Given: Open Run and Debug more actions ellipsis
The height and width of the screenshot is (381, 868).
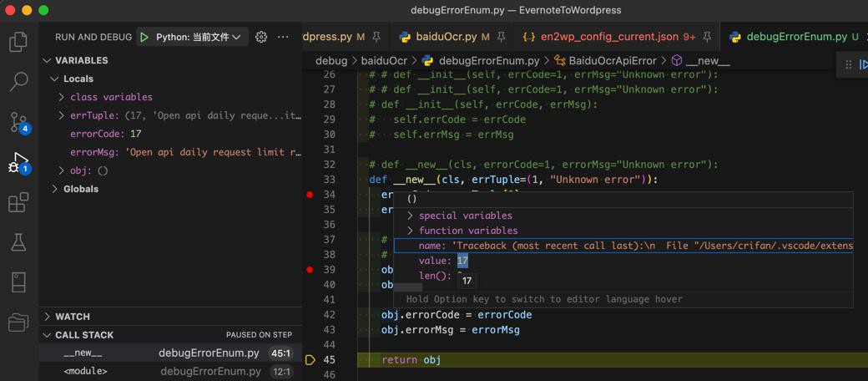Looking at the screenshot, I should pos(283,37).
